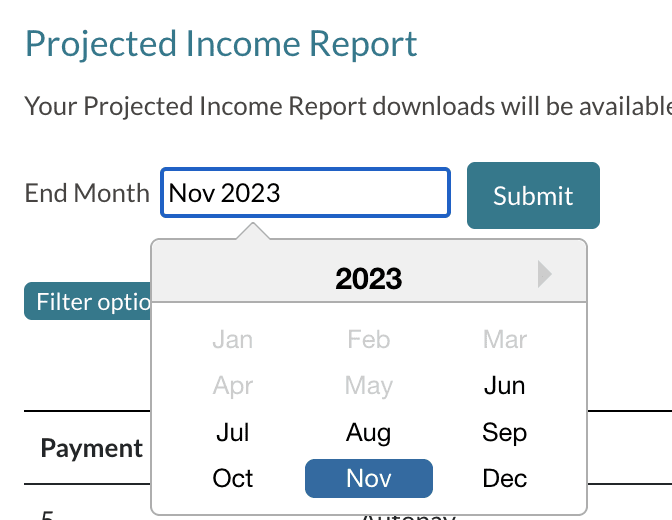
Task: Click the highlighted Nov month
Action: click(x=368, y=478)
